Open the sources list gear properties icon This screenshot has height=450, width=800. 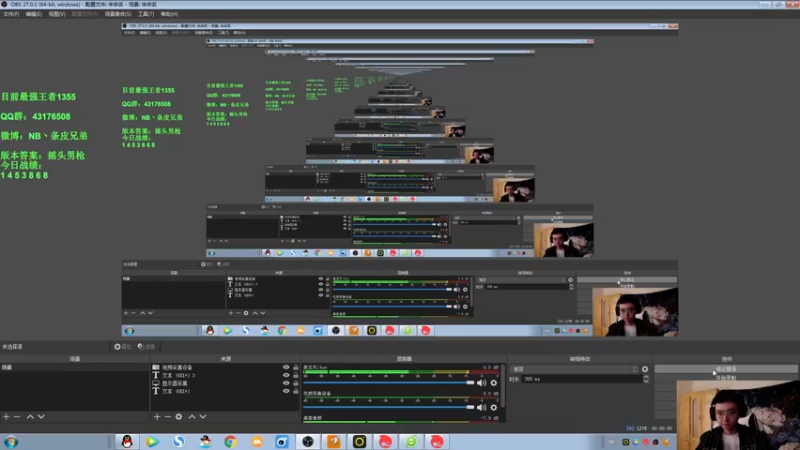179,417
